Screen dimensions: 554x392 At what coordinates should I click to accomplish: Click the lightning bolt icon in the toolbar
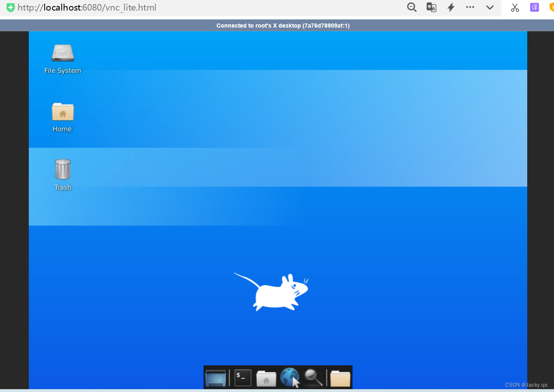coord(451,7)
